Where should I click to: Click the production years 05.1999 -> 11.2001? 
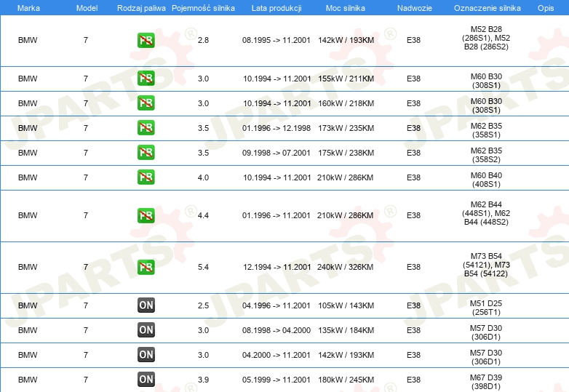pos(276,380)
